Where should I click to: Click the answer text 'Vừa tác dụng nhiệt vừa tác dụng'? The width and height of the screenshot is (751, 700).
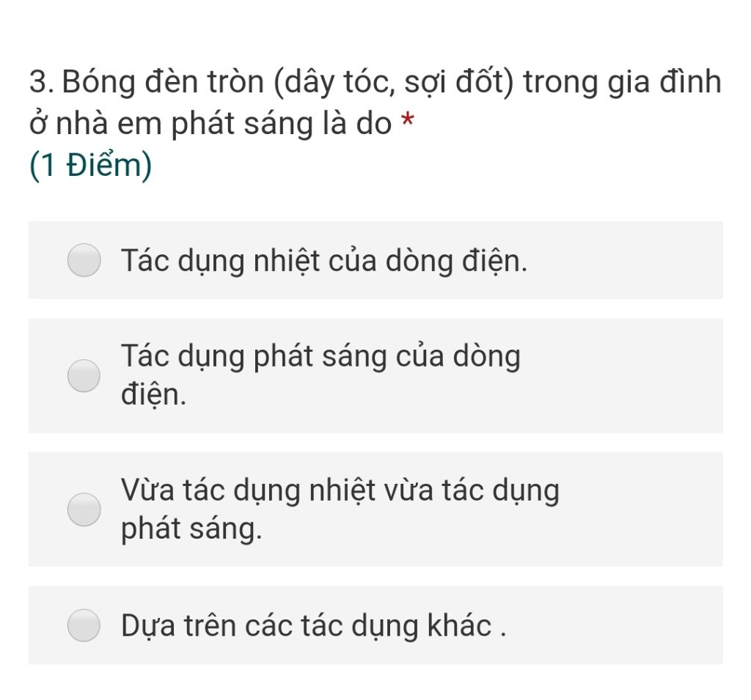click(x=340, y=491)
